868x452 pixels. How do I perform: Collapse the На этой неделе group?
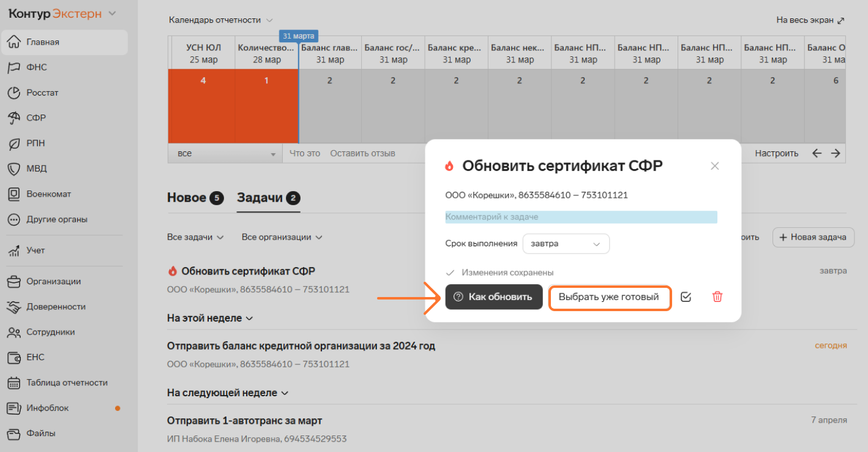210,318
